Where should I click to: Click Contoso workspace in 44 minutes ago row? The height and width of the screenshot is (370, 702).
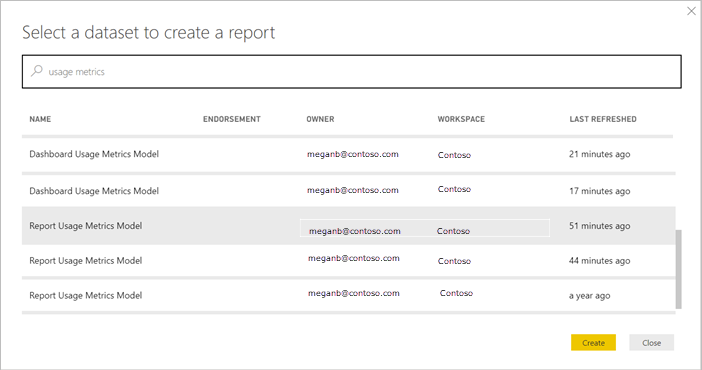point(454,261)
